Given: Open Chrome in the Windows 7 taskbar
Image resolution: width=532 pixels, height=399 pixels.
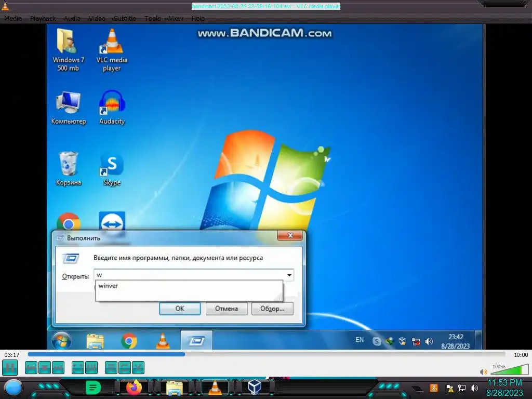Looking at the screenshot, I should (129, 341).
